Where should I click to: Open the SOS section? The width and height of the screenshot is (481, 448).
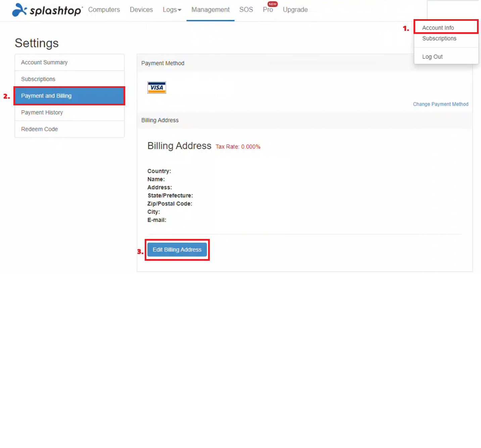coord(246,10)
